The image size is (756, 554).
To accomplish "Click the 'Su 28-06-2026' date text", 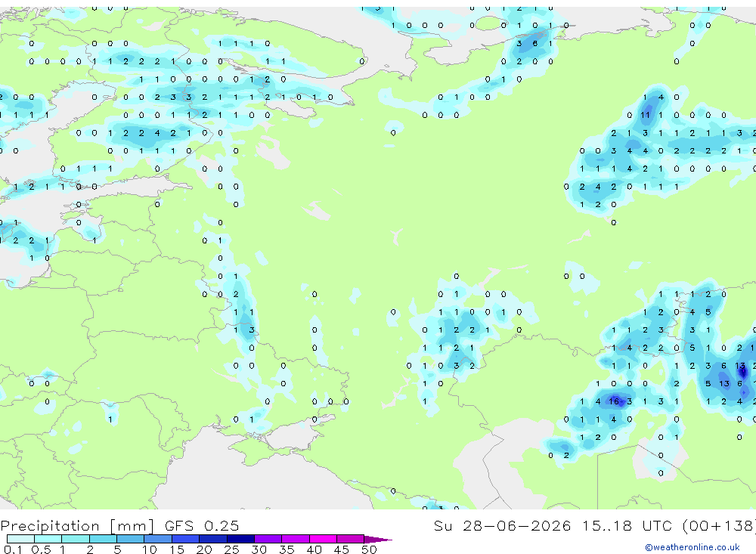I will pos(502,525).
